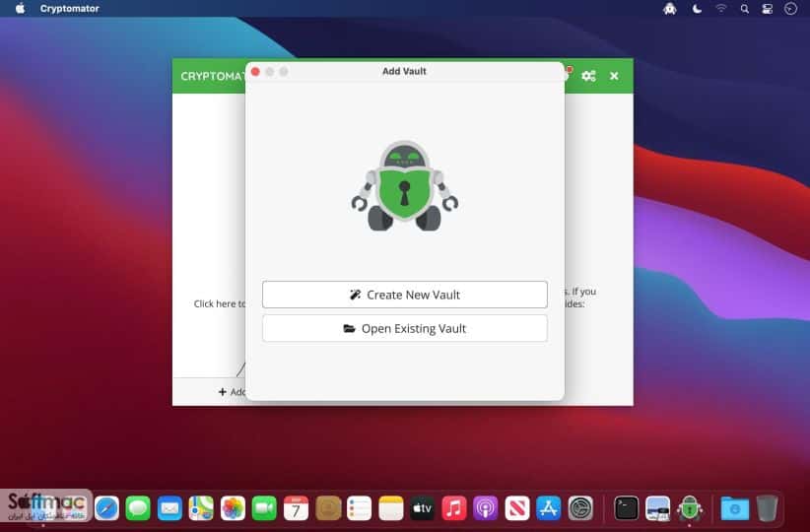Open Calendar from the Dock

pyautogui.click(x=296, y=508)
